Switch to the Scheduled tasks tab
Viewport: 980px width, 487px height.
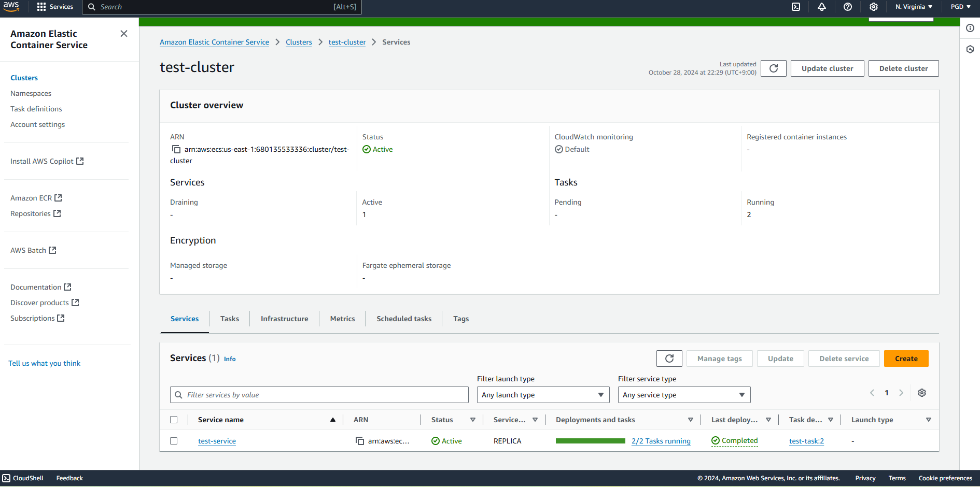[x=404, y=319]
